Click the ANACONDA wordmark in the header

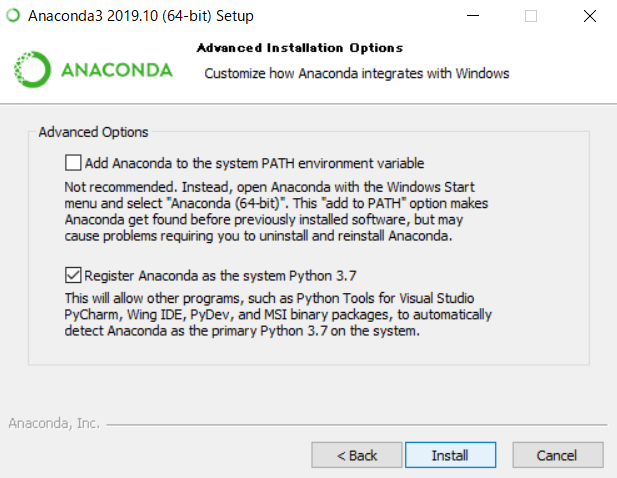point(116,70)
